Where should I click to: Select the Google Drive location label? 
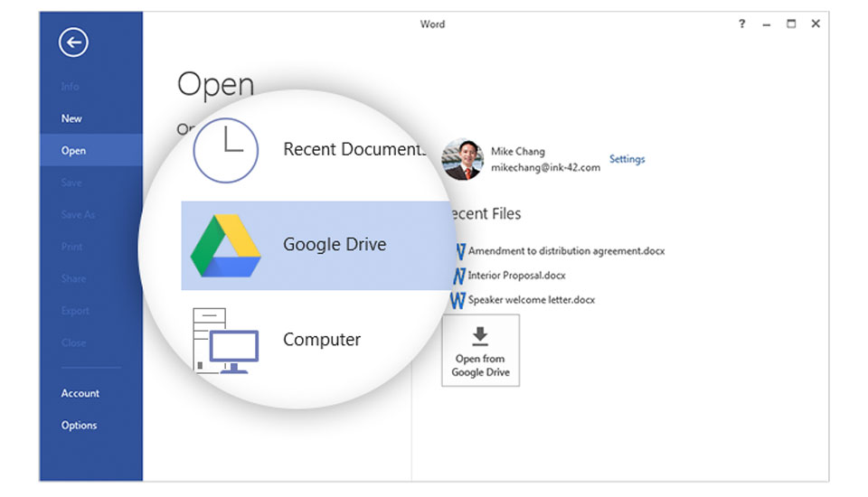[x=335, y=245]
